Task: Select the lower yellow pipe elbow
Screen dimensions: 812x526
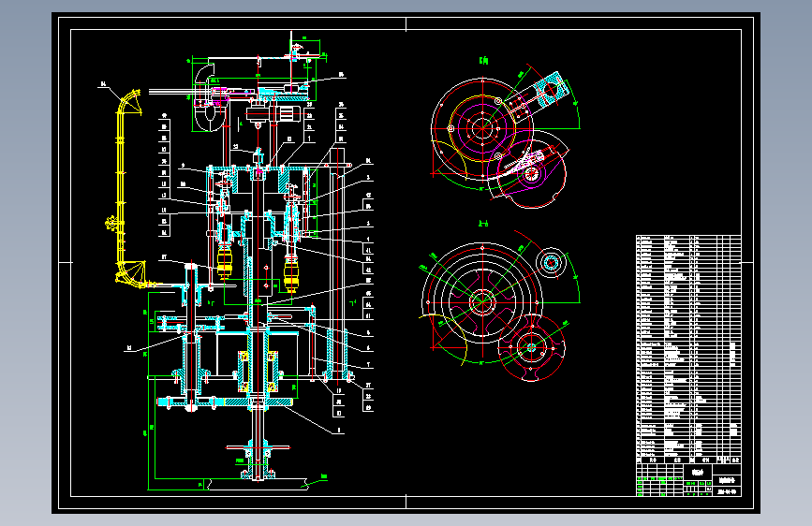Action: pyautogui.click(x=130, y=273)
